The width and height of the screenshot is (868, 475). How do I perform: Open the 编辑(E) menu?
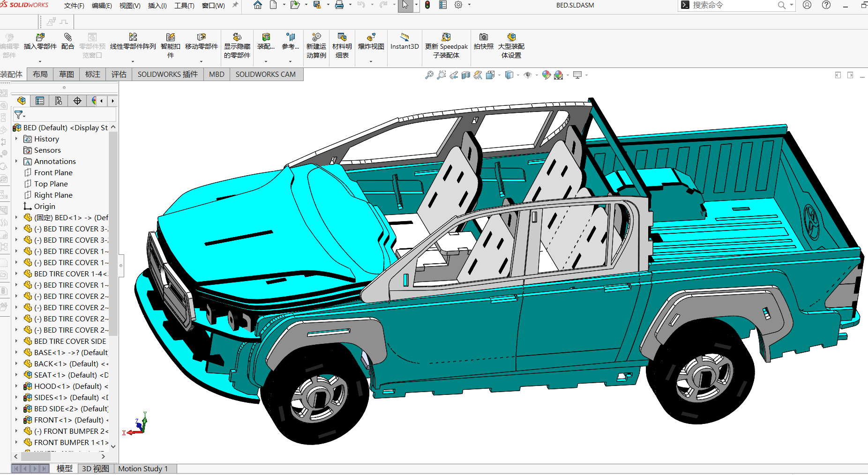click(x=102, y=6)
